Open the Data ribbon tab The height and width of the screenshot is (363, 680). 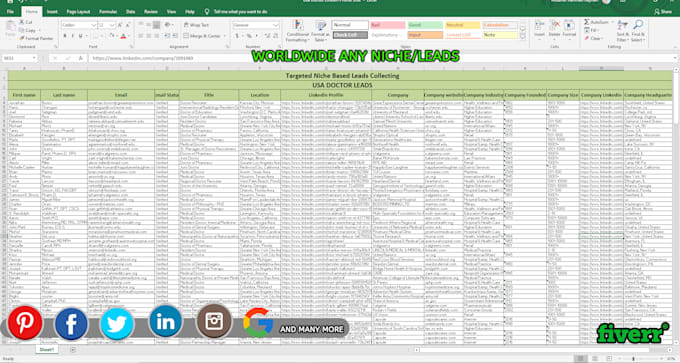pyautogui.click(x=130, y=12)
